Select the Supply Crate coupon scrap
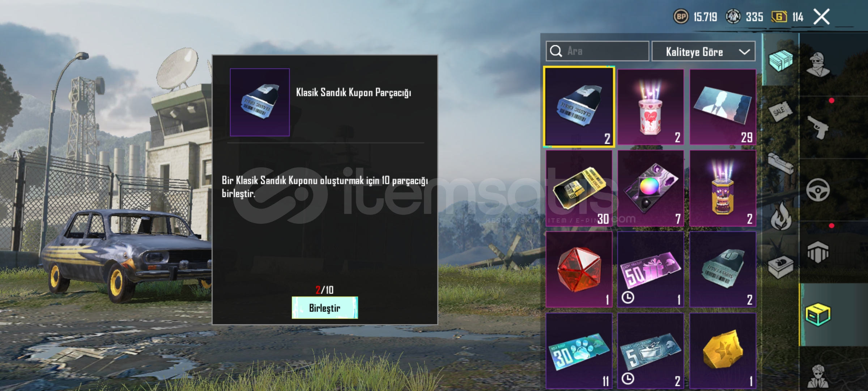Viewport: 868px width, 391px height. pyautogui.click(x=723, y=269)
